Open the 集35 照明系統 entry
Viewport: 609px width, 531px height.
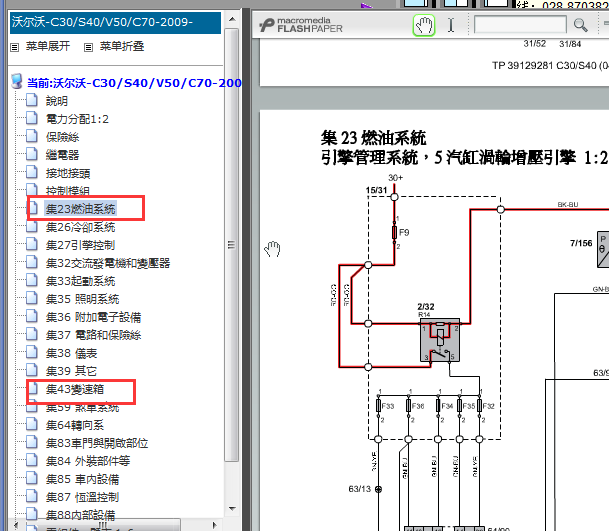(82, 299)
